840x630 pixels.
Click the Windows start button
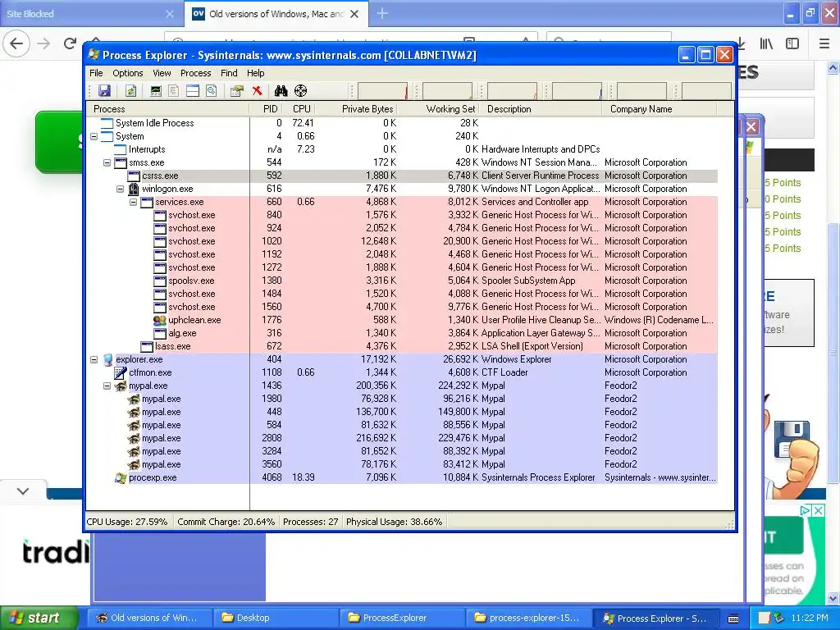pos(38,619)
